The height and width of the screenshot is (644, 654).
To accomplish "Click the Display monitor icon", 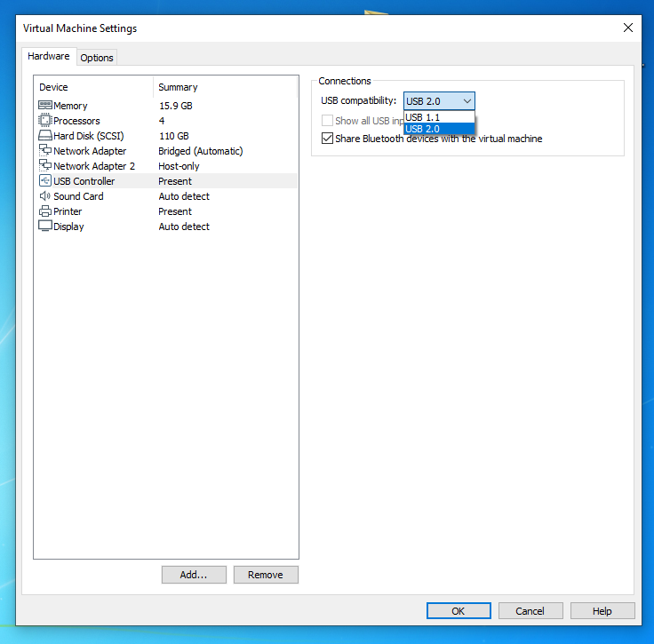I will [x=45, y=227].
